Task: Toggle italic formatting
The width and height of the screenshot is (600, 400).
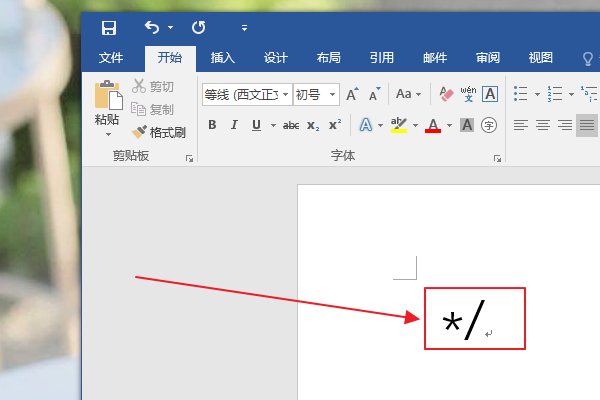Action: point(234,125)
